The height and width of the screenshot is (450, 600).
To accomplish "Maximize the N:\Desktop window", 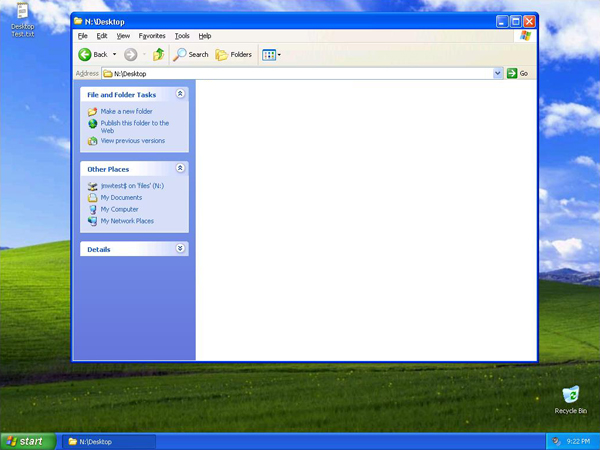I will tap(516, 22).
